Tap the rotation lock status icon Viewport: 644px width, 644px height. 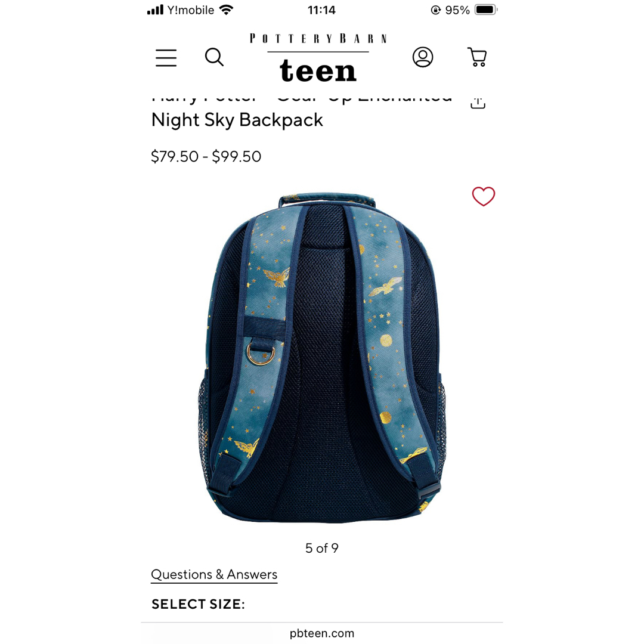(x=435, y=10)
